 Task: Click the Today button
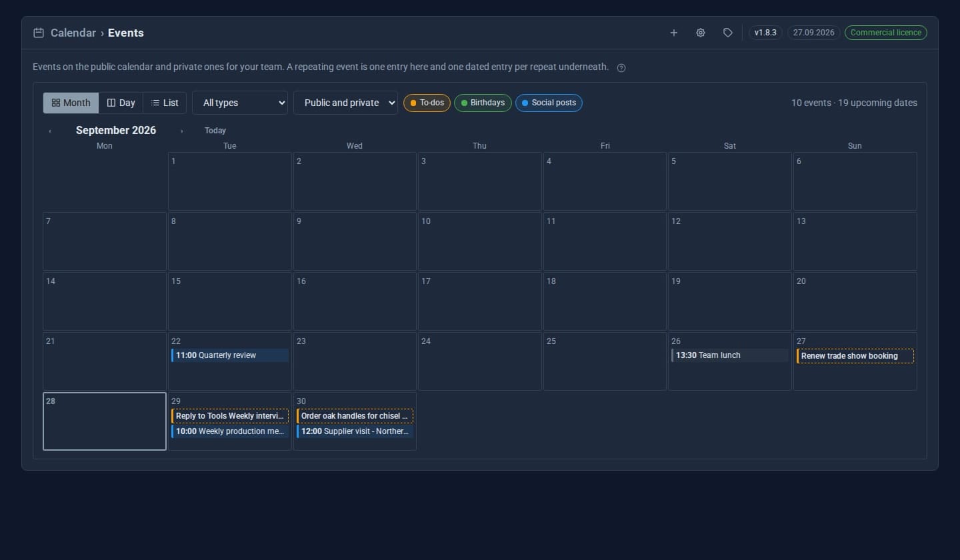tap(215, 131)
